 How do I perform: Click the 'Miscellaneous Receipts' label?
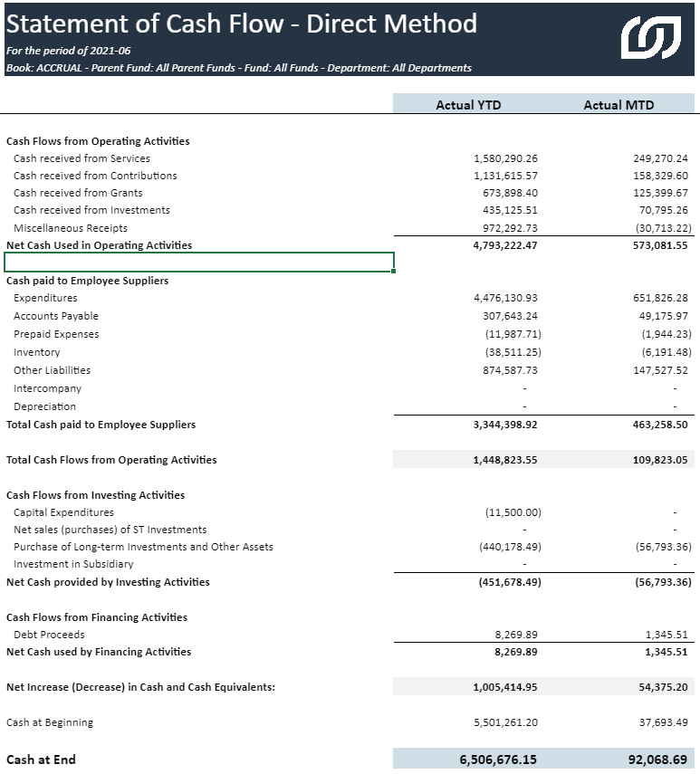coord(71,228)
